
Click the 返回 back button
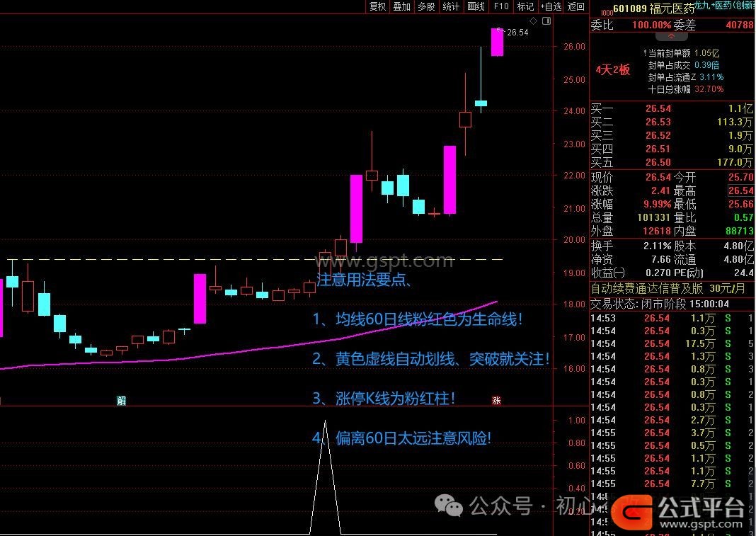click(576, 6)
